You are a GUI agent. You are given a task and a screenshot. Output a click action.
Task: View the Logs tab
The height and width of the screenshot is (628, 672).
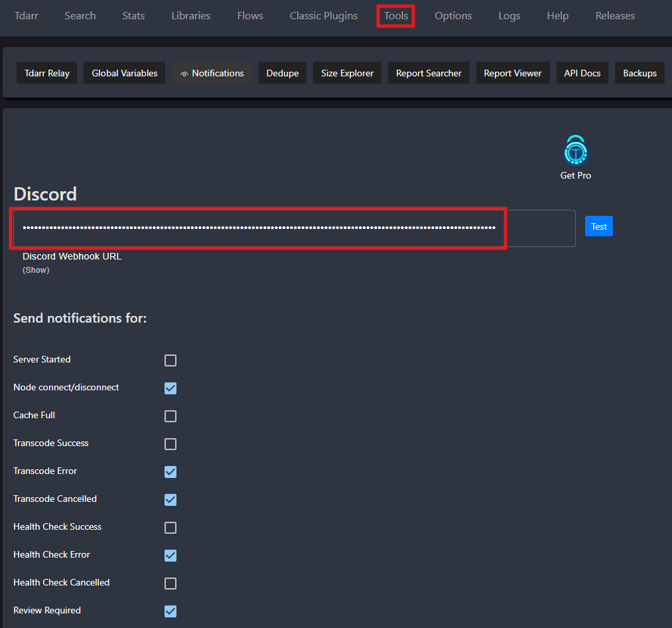pyautogui.click(x=509, y=16)
